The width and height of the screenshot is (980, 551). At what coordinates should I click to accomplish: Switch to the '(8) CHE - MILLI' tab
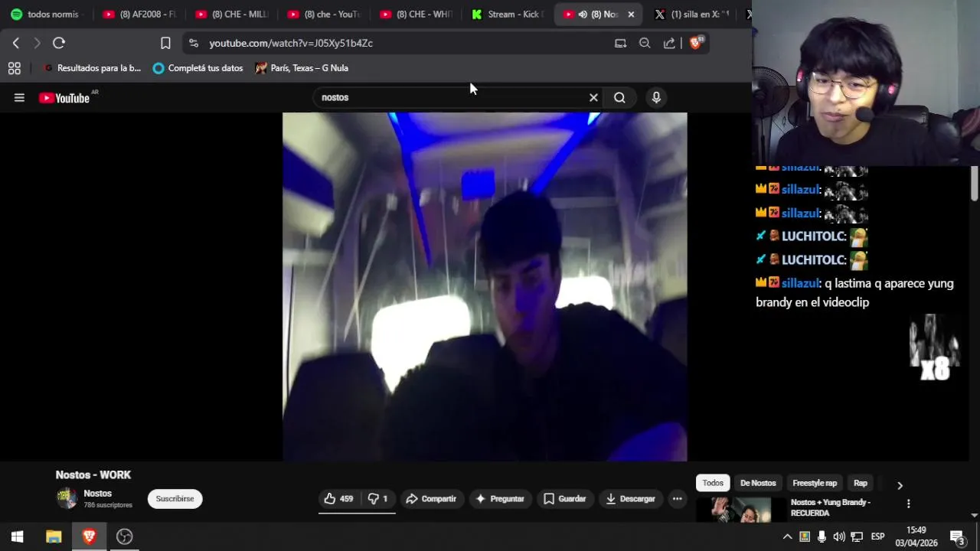pyautogui.click(x=232, y=14)
